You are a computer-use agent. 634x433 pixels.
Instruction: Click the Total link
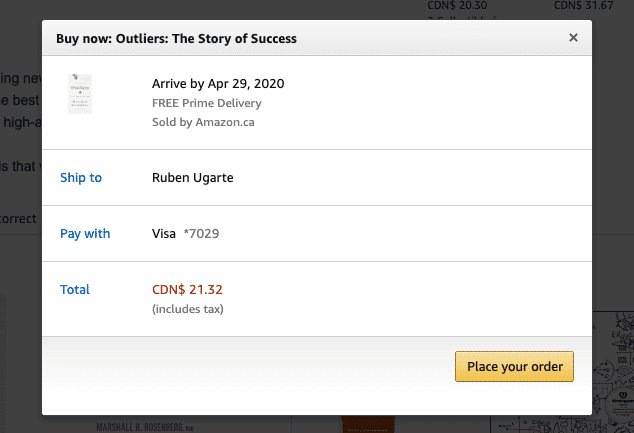[x=75, y=289]
